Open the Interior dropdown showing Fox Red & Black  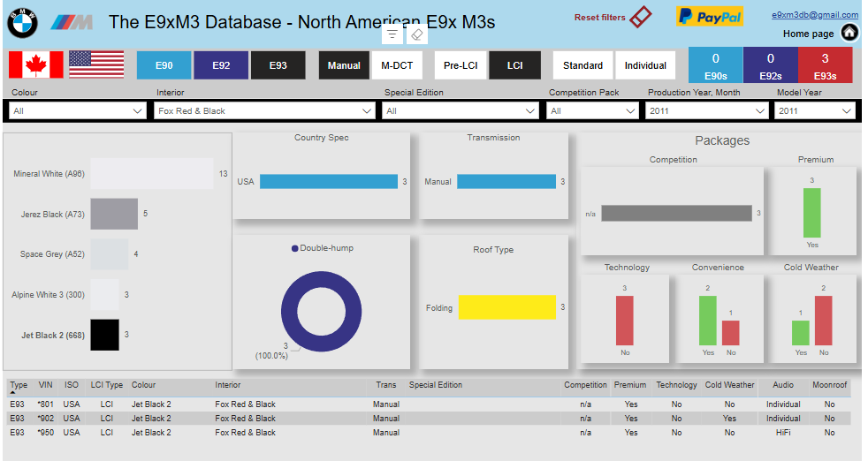pos(264,110)
